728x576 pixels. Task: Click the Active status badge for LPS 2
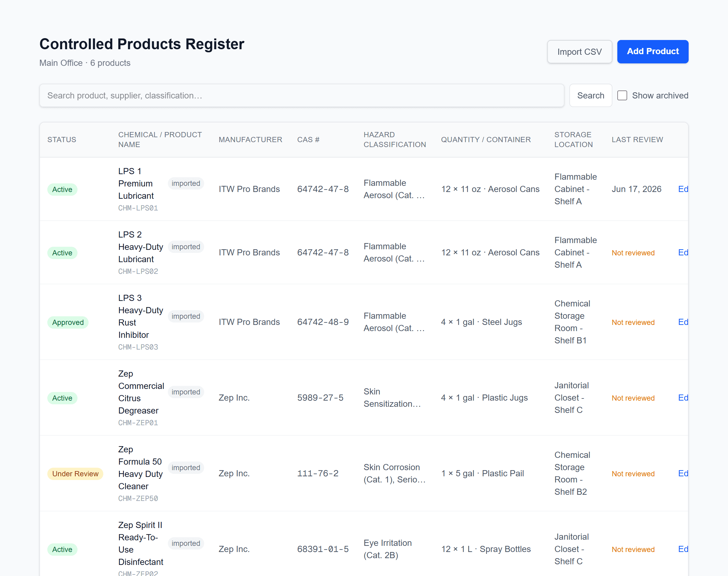click(62, 253)
